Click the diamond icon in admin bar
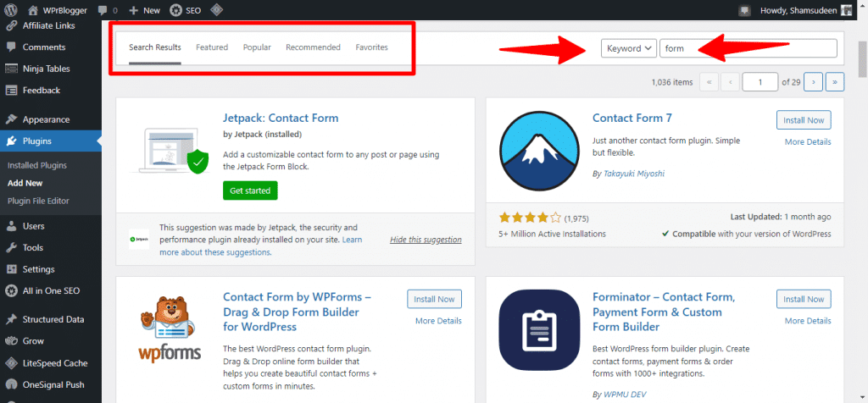 point(217,9)
